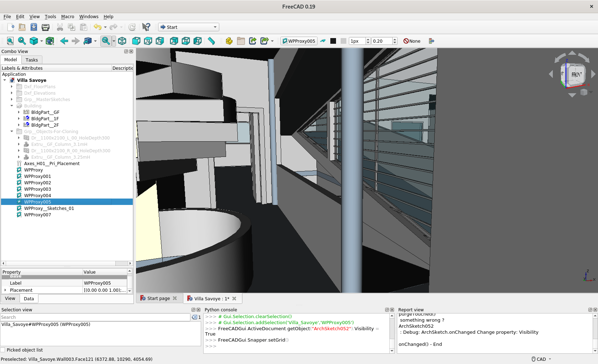Open the Draw style dropdown arrow
The width and height of the screenshot is (598, 364).
coord(41,41)
